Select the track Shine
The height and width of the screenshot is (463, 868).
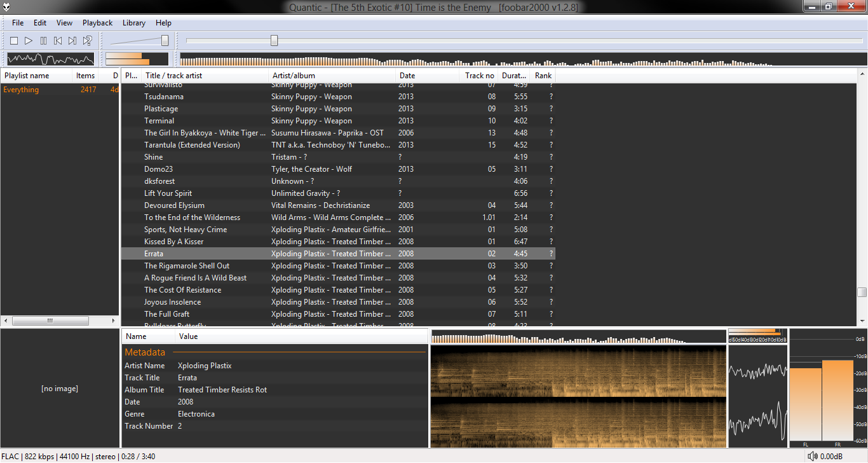(x=338, y=157)
